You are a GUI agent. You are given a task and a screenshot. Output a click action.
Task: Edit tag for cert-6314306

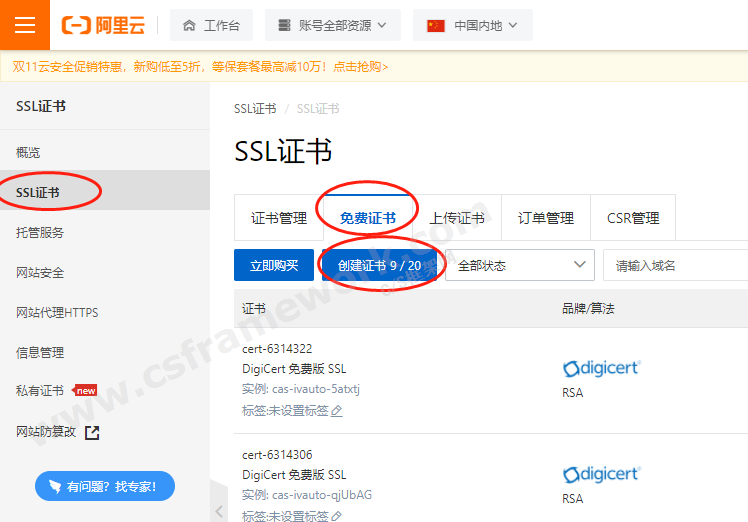[337, 516]
